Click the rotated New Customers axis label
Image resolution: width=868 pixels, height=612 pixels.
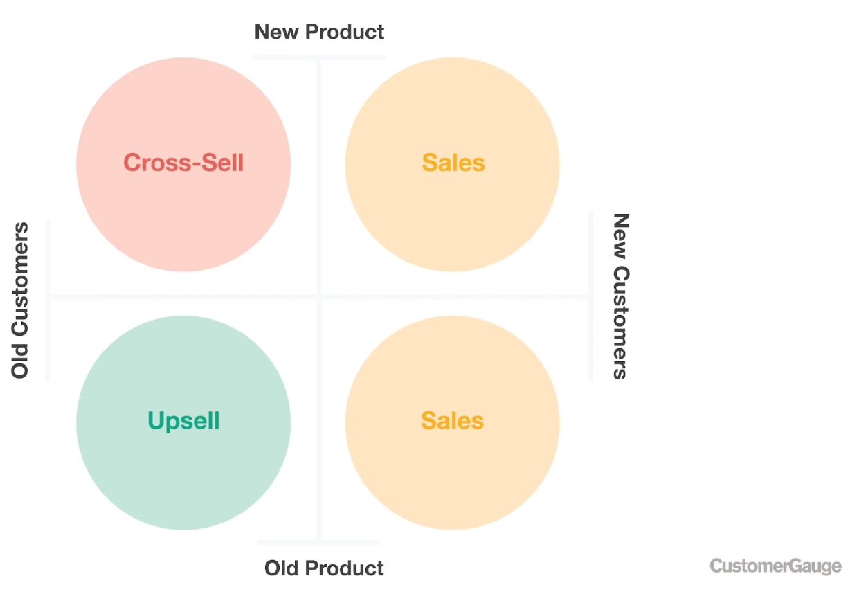[x=621, y=296]
